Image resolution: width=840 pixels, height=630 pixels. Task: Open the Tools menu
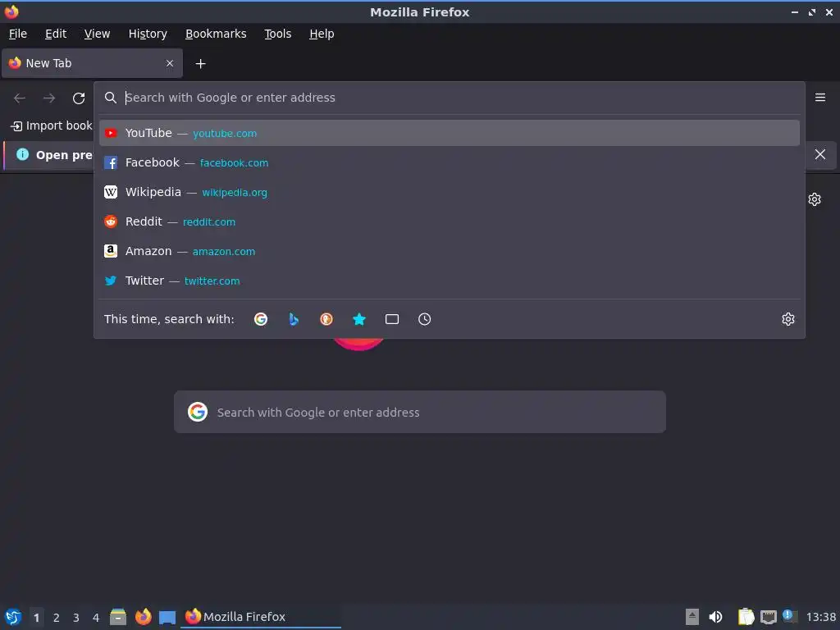click(x=277, y=34)
